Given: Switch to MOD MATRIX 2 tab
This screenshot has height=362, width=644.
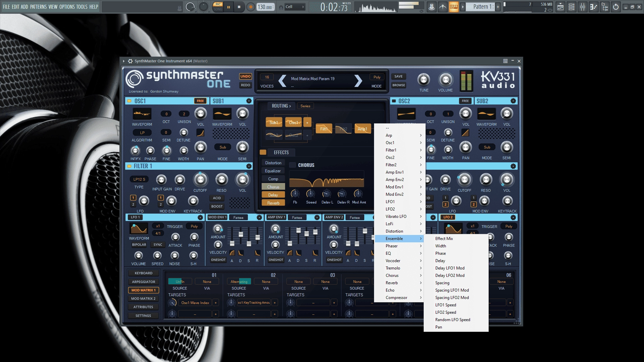Looking at the screenshot, I should pos(143,299).
